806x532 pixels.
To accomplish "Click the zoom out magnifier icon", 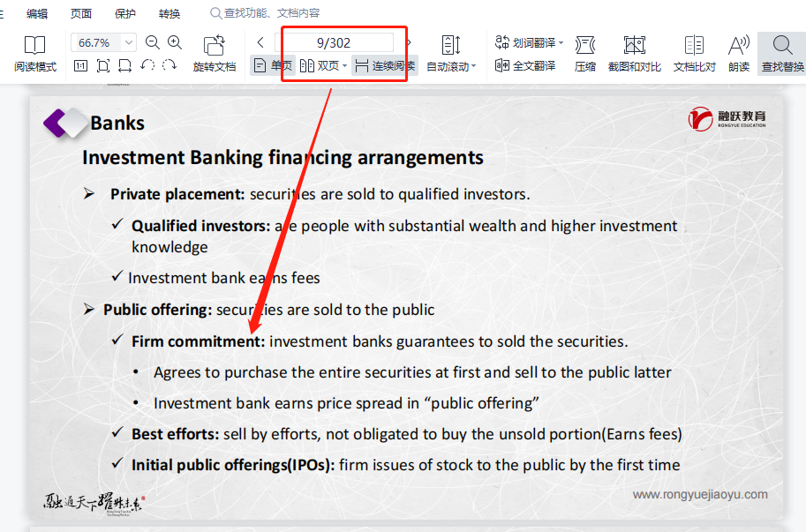I will pos(153,42).
